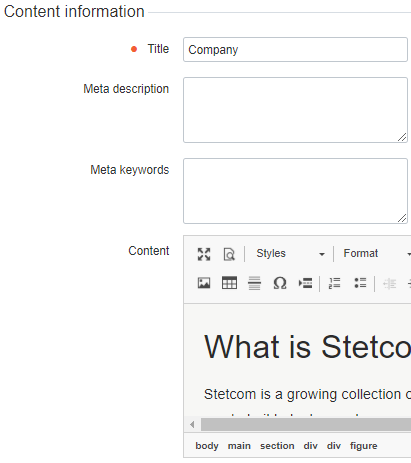Click the Title input field

(x=295, y=50)
